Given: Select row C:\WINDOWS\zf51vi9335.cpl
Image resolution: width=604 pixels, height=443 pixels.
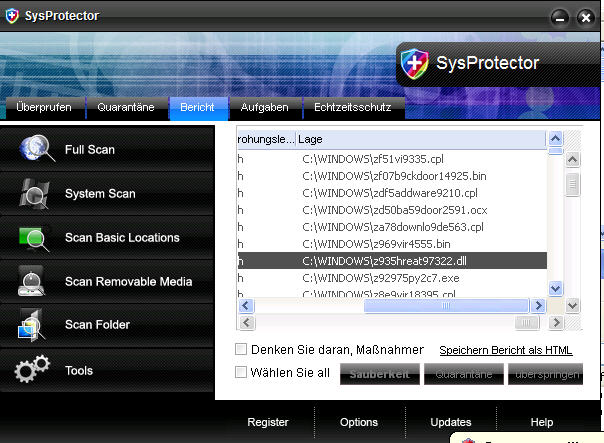Looking at the screenshot, I should point(392,159).
